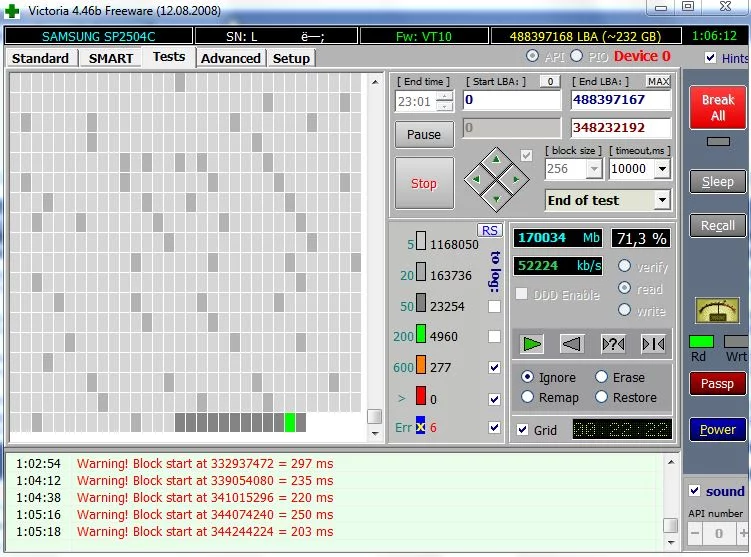The height and width of the screenshot is (557, 751).
Task: Click the green Rd indicator
Action: point(701,341)
